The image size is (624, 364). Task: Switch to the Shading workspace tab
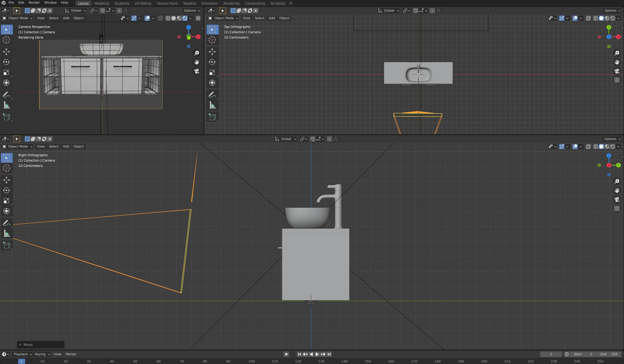pos(189,3)
